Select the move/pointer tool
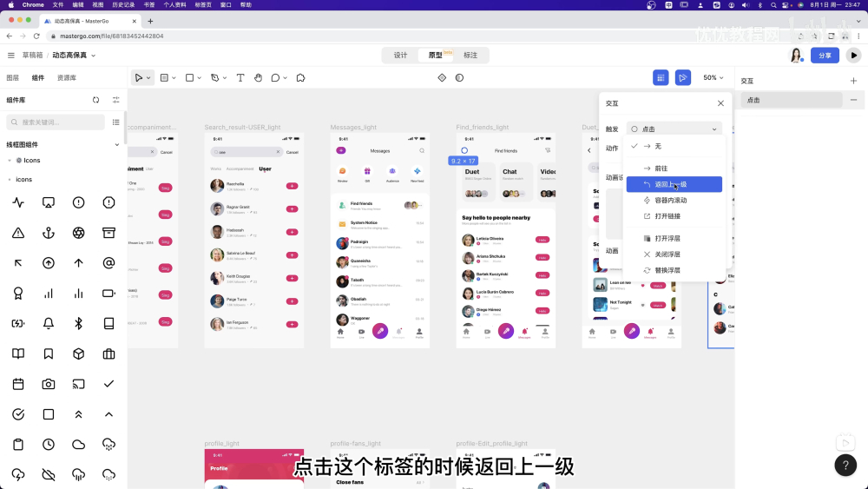Image resolution: width=868 pixels, height=489 pixels. pyautogui.click(x=138, y=78)
